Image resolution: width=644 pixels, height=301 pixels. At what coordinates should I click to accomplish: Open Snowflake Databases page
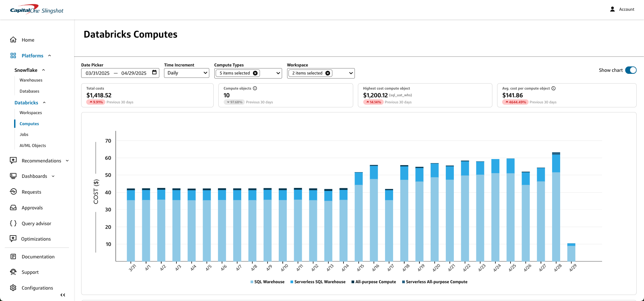pyautogui.click(x=29, y=91)
